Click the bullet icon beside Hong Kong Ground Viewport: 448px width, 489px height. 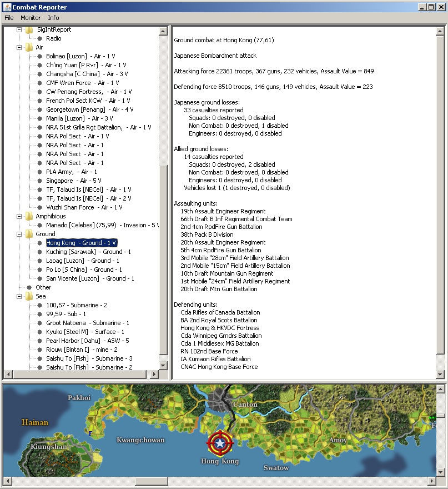click(40, 243)
